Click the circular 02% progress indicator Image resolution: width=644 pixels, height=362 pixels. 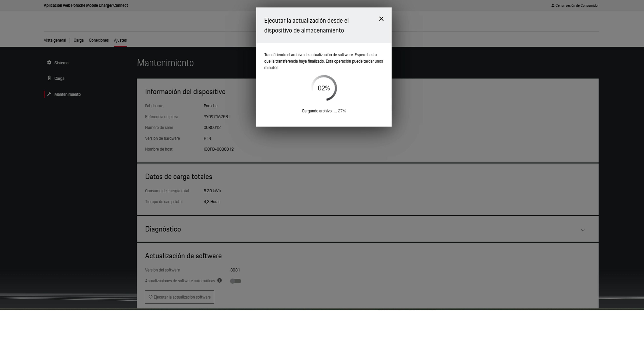pyautogui.click(x=324, y=88)
